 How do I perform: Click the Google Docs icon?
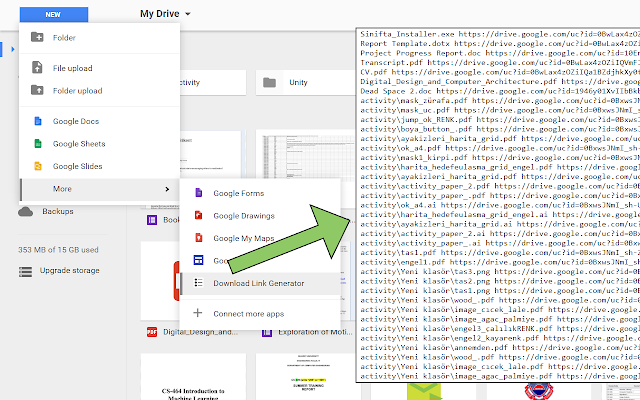(x=38, y=121)
